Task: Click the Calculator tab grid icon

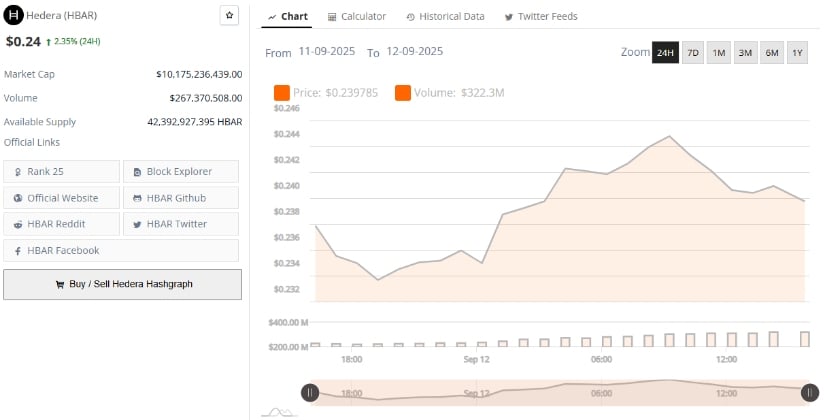Action: tap(331, 17)
